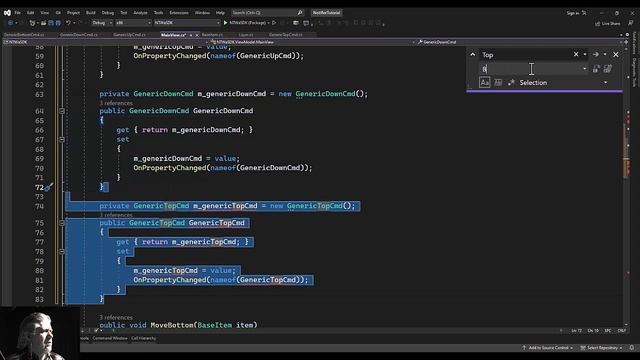640x360 pixels.
Task: Close the MainView.cs tab
Action: 197,35
